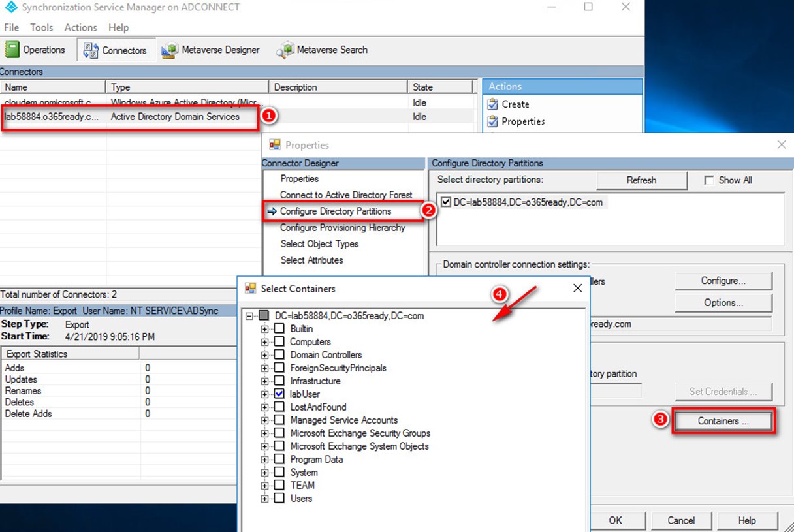Select the Adds export statistics row

pos(119,368)
